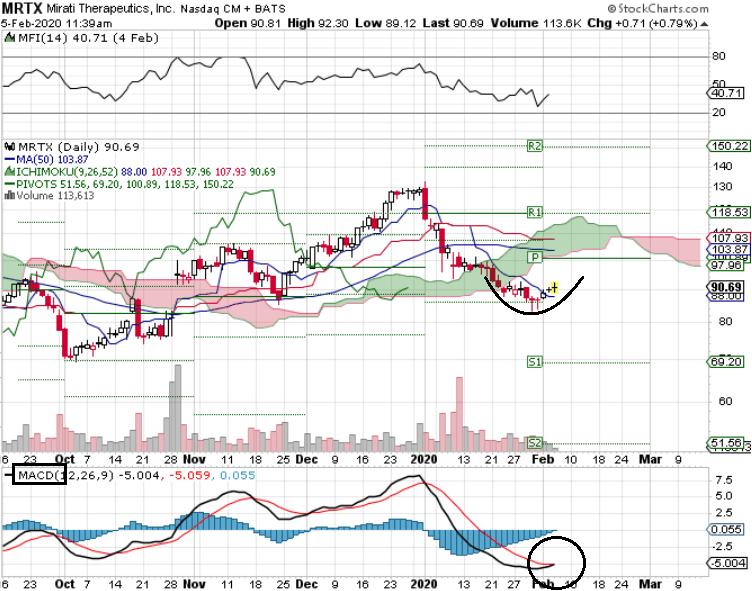The image size is (752, 591).
Task: Click the Volume legend bar icon
Action: pos(10,195)
